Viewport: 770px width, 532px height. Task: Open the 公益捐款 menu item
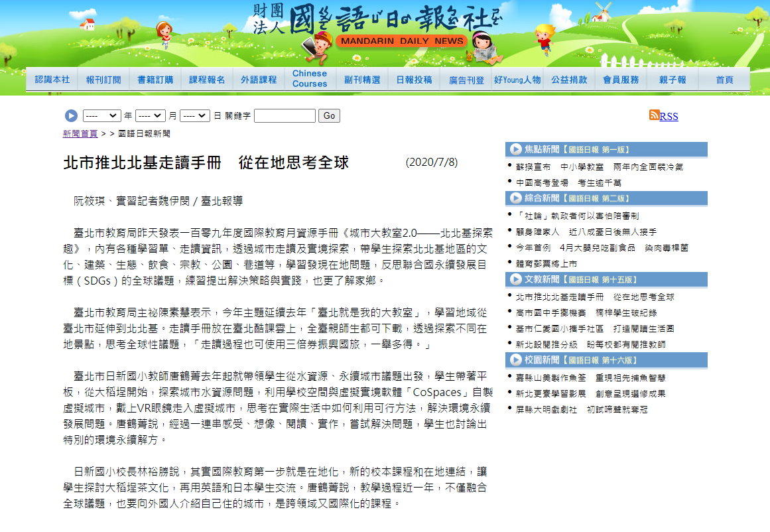coord(569,78)
